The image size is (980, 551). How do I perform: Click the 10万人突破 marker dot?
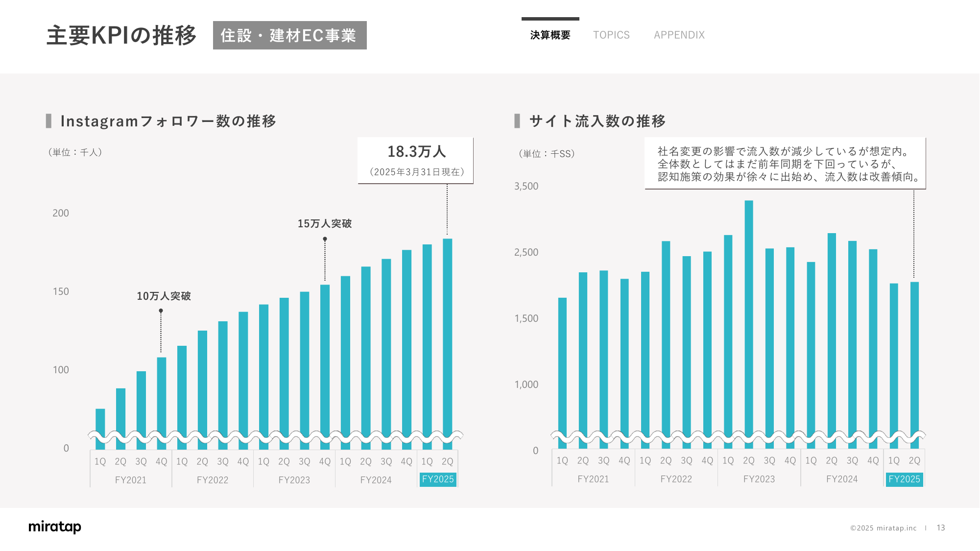pyautogui.click(x=161, y=311)
